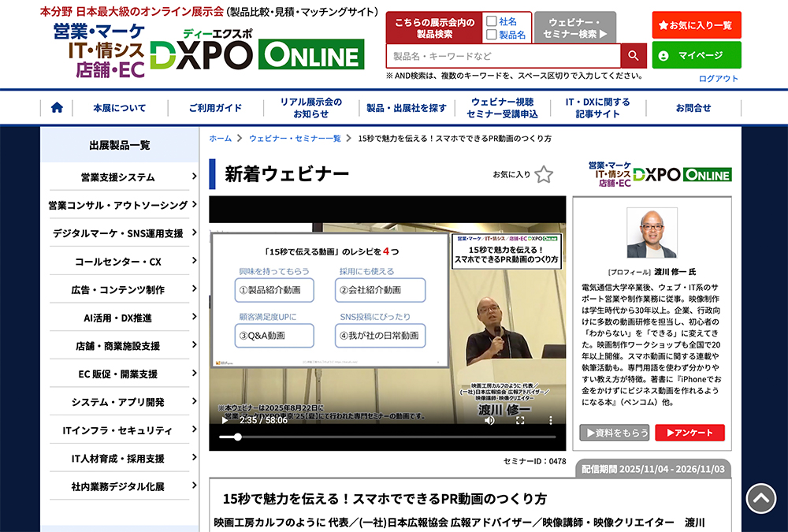788x532 pixels.
Task: Click the ログアウト link
Action: tap(718, 78)
